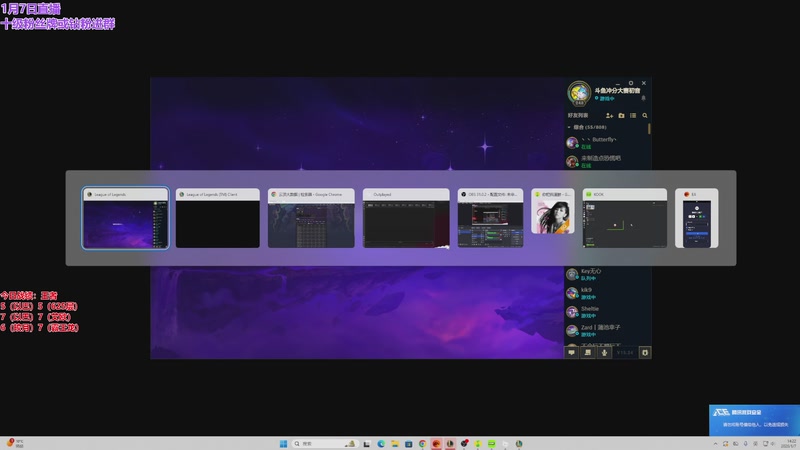800x450 pixels.
Task: Click the highlighted red app icon on taskbar
Action: [x=436, y=444]
